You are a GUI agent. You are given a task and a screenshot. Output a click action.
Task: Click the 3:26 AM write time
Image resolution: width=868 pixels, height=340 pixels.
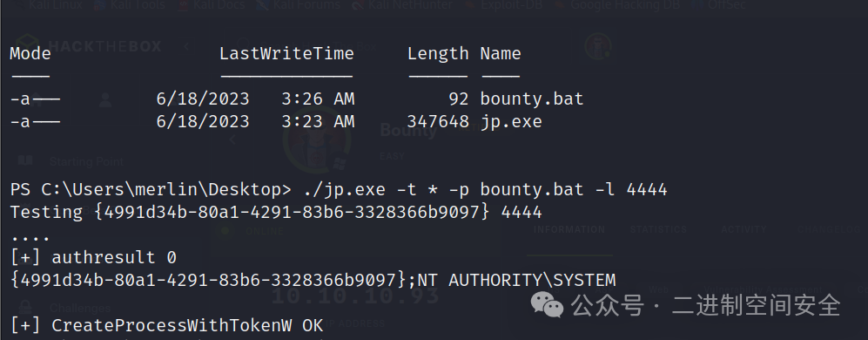318,99
